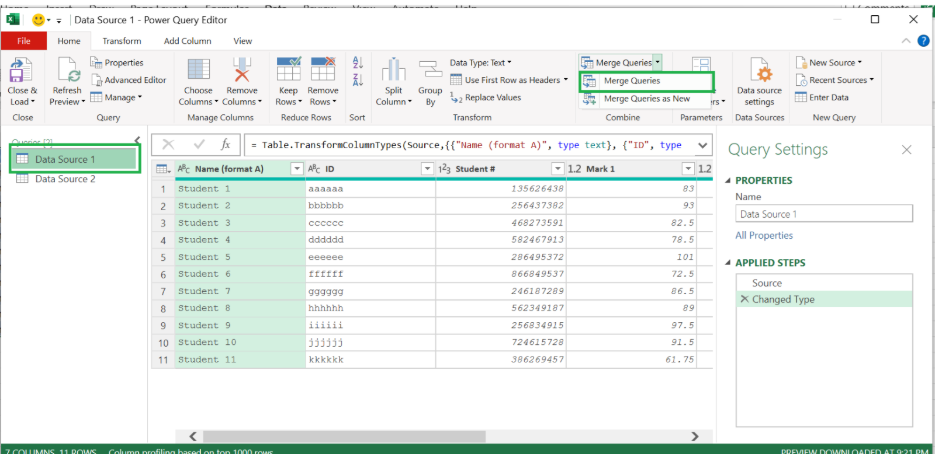
Task: Click Enter Data
Action: pyautogui.click(x=821, y=97)
